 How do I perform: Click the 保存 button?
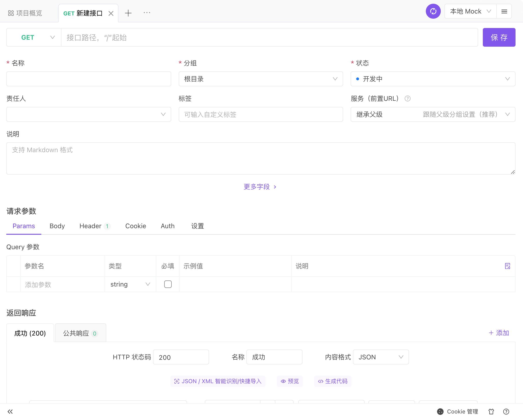[499, 38]
